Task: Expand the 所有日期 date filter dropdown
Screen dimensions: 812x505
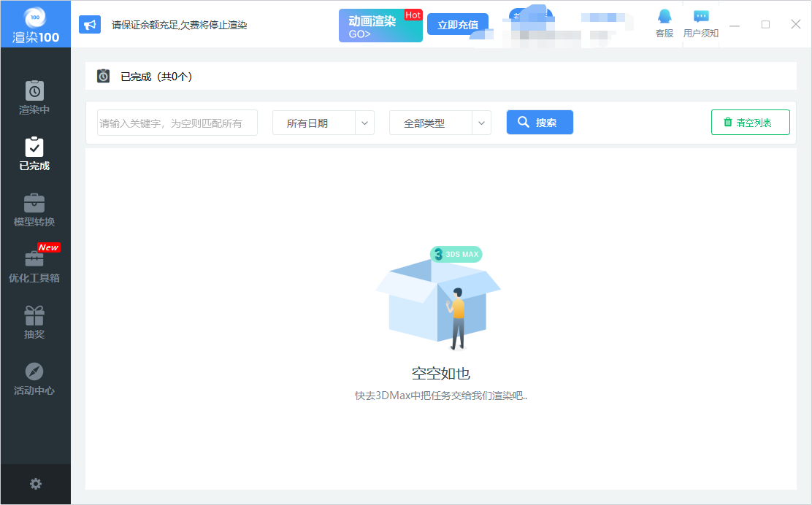Action: 323,123
